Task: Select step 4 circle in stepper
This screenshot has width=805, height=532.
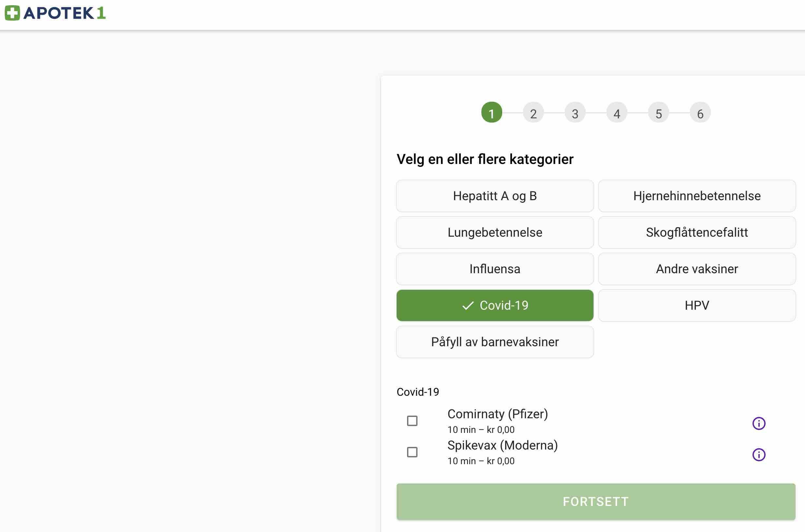Action: coord(617,112)
